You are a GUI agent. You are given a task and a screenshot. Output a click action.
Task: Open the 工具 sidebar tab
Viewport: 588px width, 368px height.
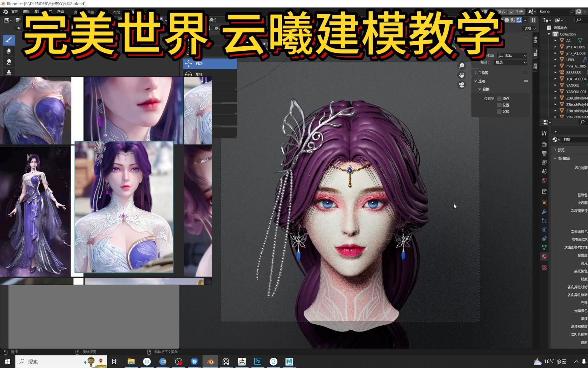(535, 52)
